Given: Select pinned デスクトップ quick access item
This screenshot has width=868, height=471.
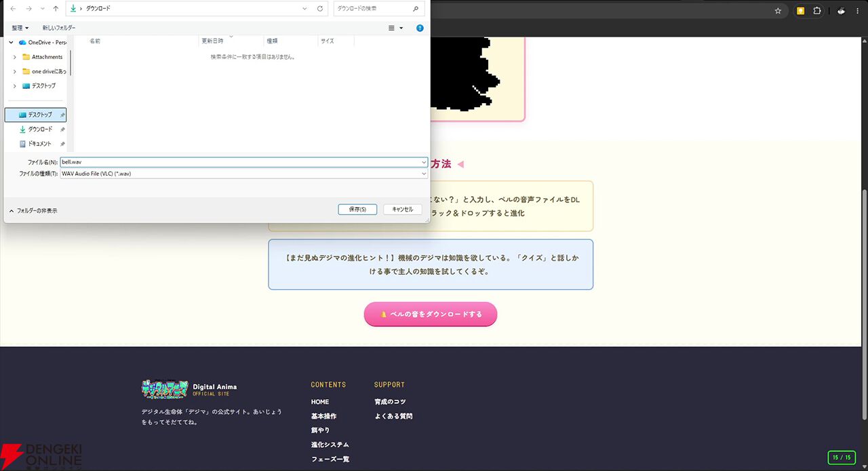Looking at the screenshot, I should point(35,115).
